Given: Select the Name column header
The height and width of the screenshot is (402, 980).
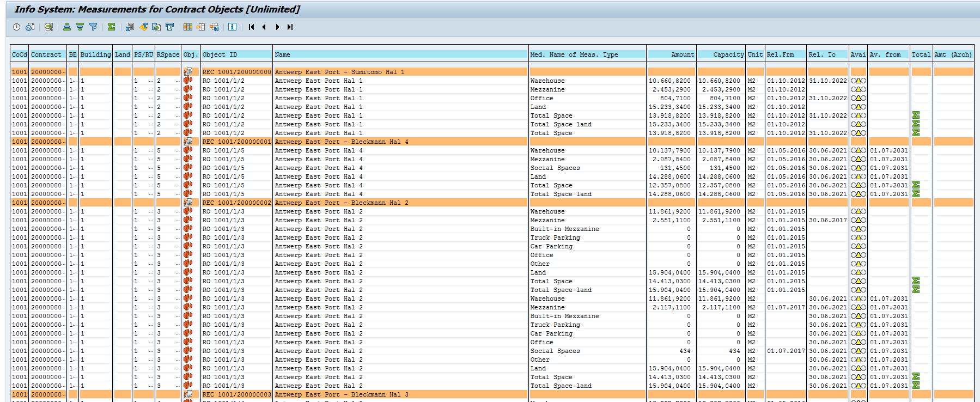Looking at the screenshot, I should coord(401,54).
